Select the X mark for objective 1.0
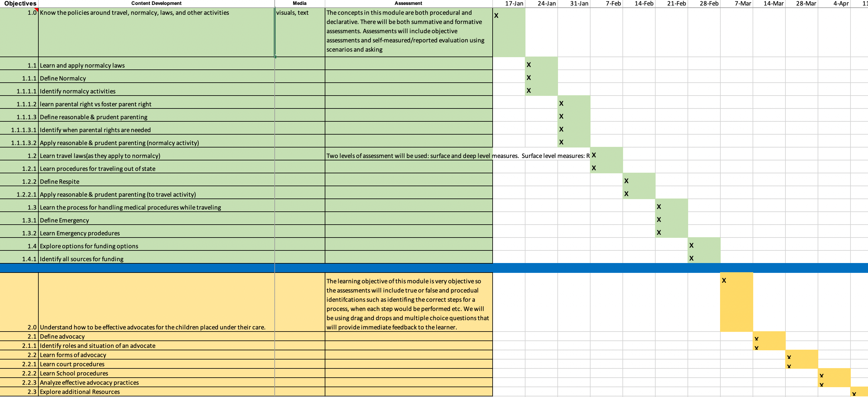The width and height of the screenshot is (868, 397). pyautogui.click(x=509, y=32)
